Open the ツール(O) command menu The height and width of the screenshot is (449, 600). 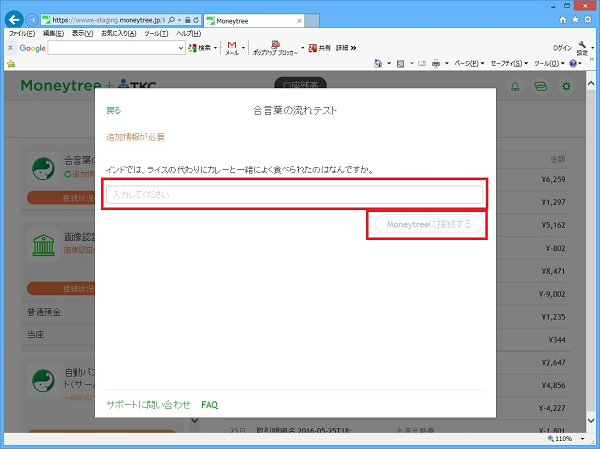click(x=549, y=64)
